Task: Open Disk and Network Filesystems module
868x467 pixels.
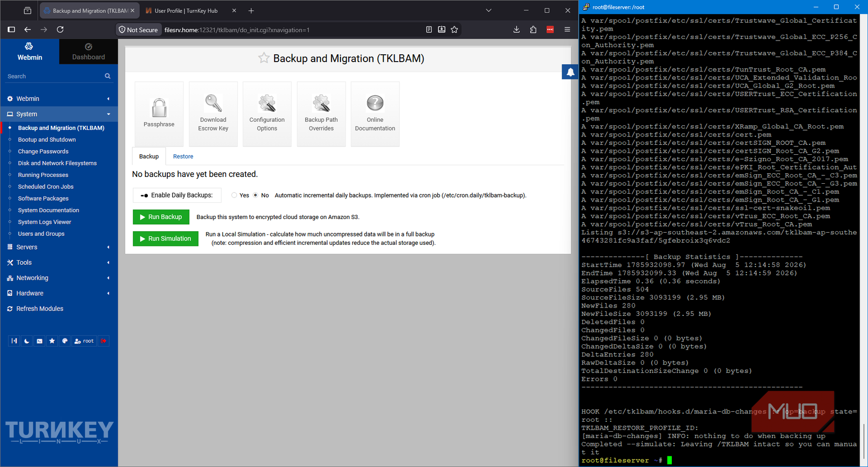Action: pyautogui.click(x=57, y=163)
